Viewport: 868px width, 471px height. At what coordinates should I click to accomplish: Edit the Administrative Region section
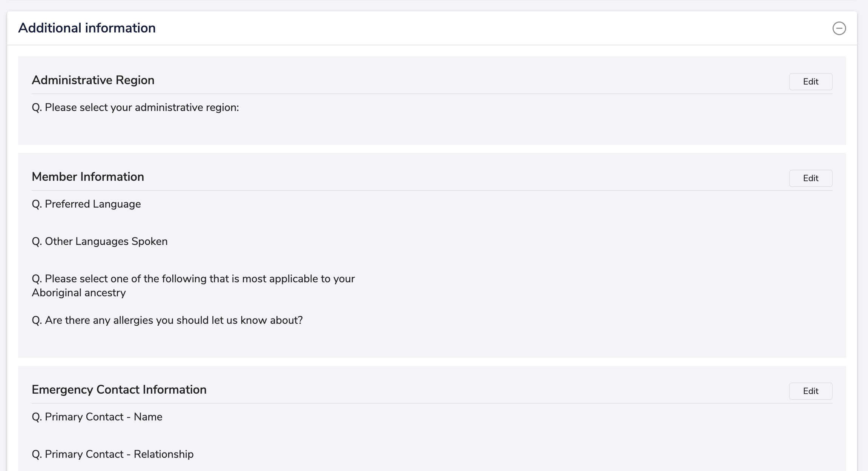810,82
